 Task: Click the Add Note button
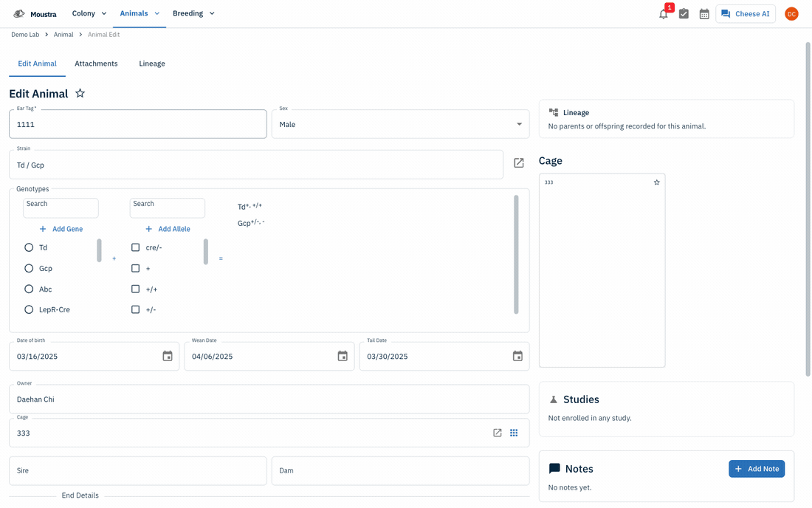pos(757,469)
